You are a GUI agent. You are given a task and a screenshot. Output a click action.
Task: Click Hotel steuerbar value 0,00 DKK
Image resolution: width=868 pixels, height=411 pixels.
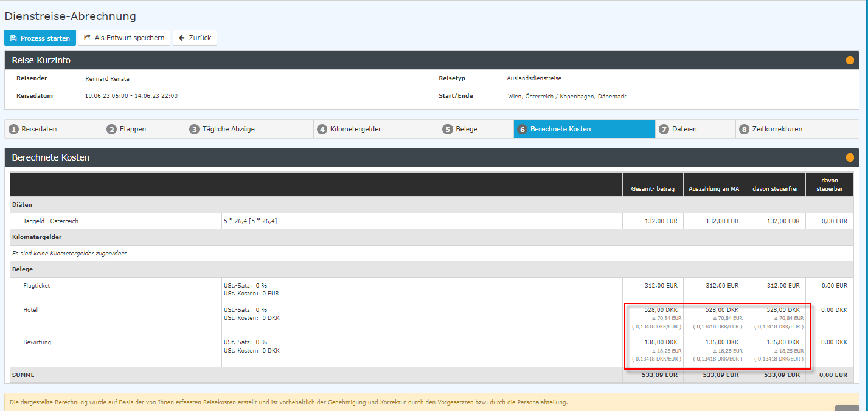click(x=834, y=310)
